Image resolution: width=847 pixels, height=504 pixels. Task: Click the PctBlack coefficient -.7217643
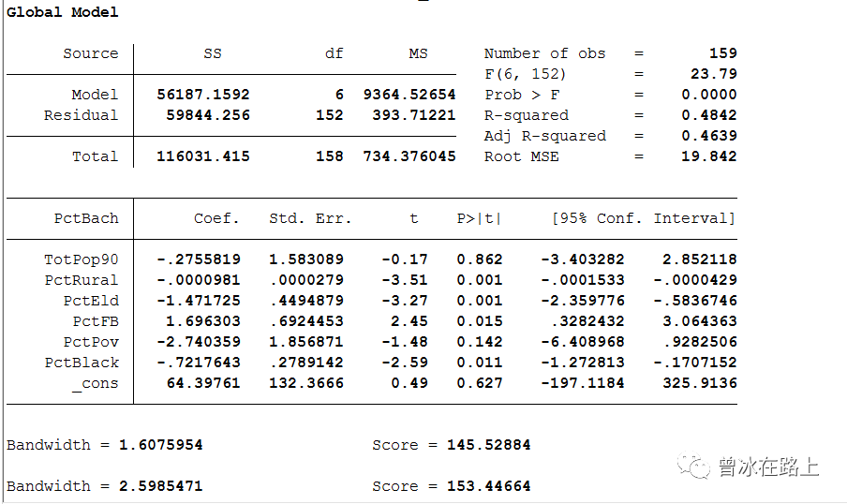(x=199, y=362)
